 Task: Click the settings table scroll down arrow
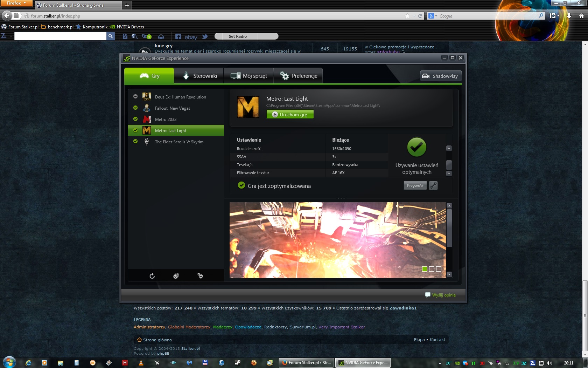click(449, 173)
